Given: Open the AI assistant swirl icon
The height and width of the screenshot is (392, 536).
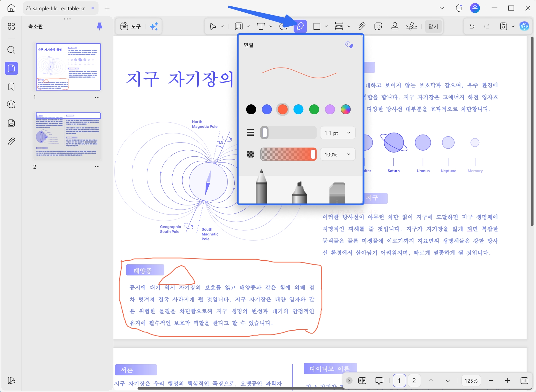Looking at the screenshot, I should pyautogui.click(x=524, y=26).
